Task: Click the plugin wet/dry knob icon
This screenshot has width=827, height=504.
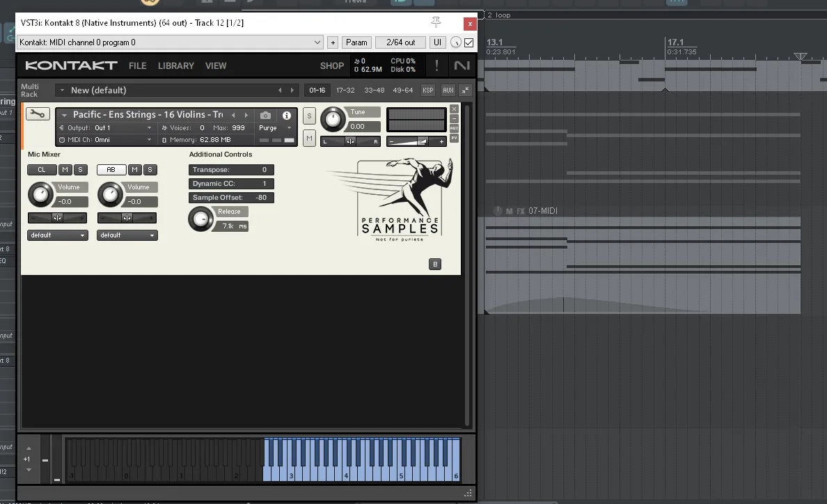Action: click(456, 42)
